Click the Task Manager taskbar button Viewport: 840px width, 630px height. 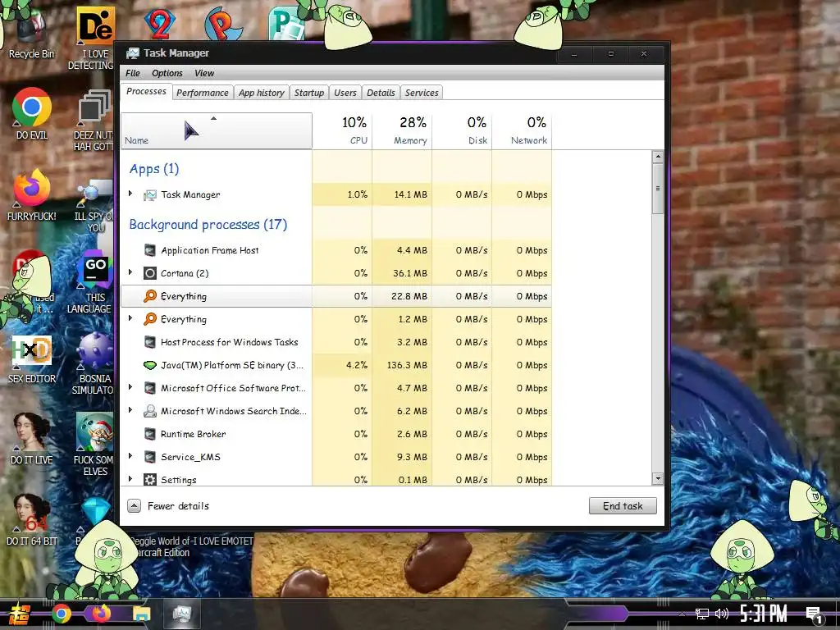(x=182, y=614)
